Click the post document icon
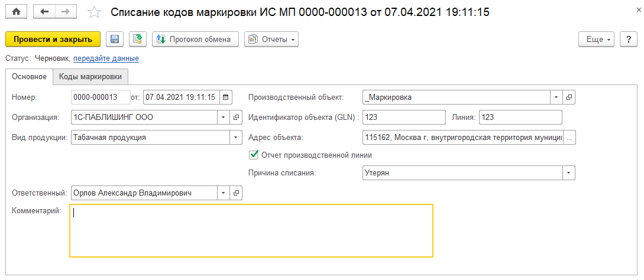644x280 pixels. click(x=137, y=39)
